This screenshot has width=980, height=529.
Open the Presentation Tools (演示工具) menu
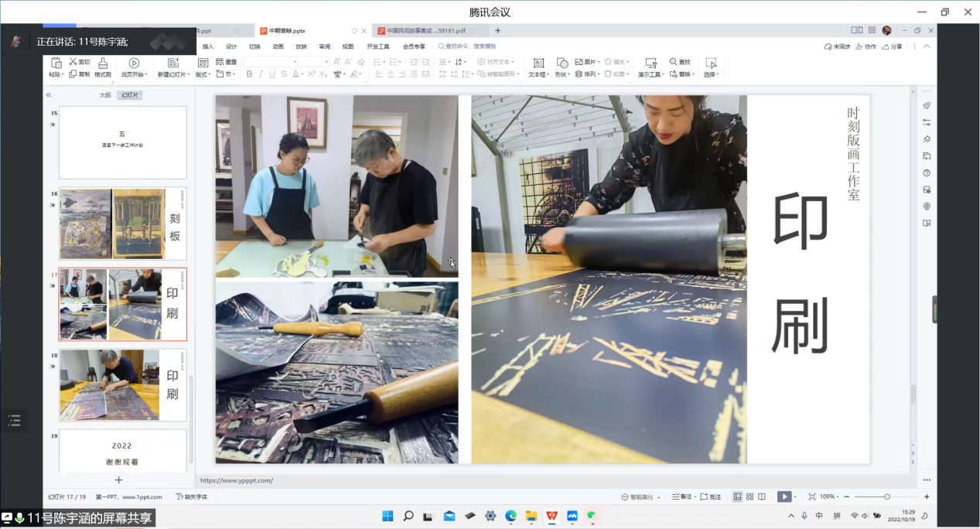[650, 67]
